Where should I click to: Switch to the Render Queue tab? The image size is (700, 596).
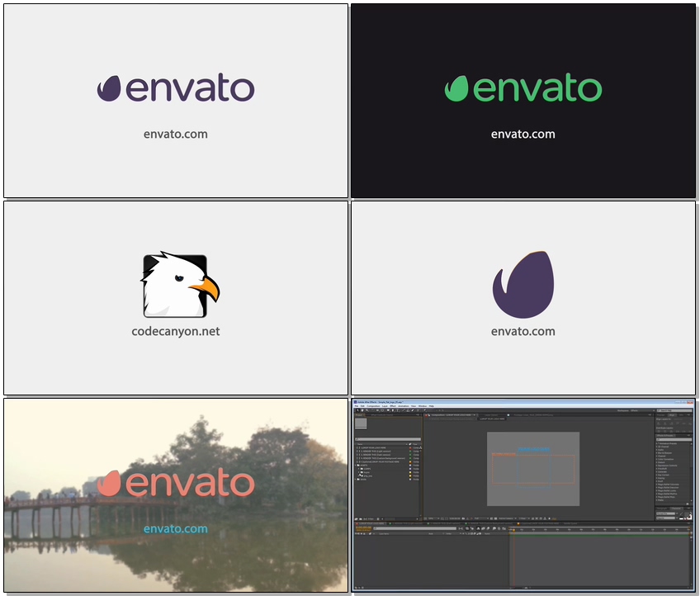pos(570,523)
